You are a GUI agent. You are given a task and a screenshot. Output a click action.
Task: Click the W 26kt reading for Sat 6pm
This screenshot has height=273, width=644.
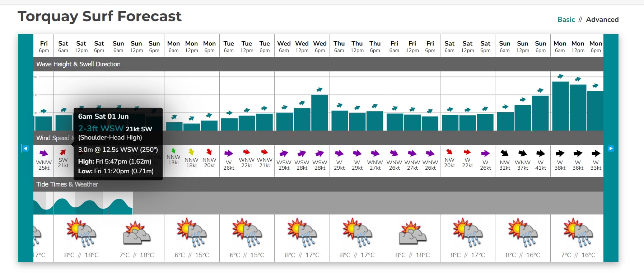[x=485, y=165]
